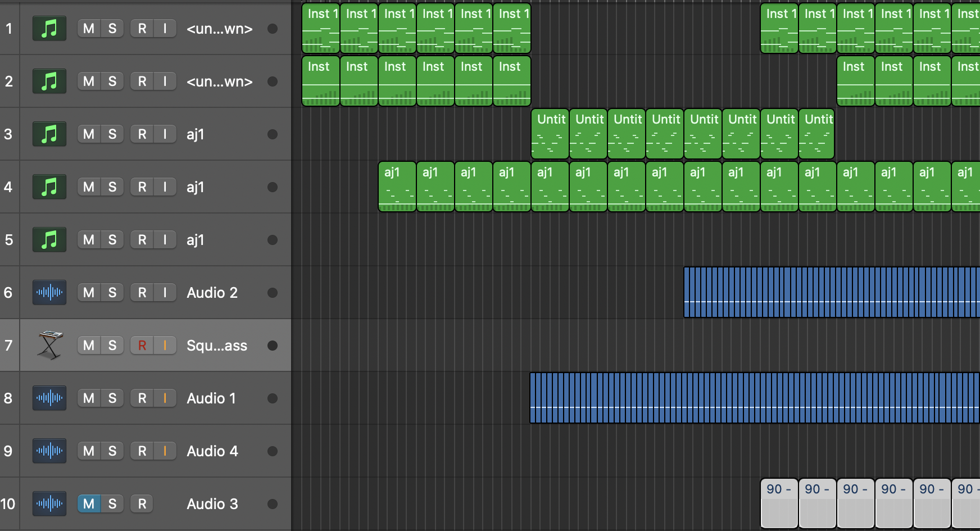The width and height of the screenshot is (980, 531).
Task: Click the waveform icon on Audio 1 track
Action: pyautogui.click(x=49, y=398)
